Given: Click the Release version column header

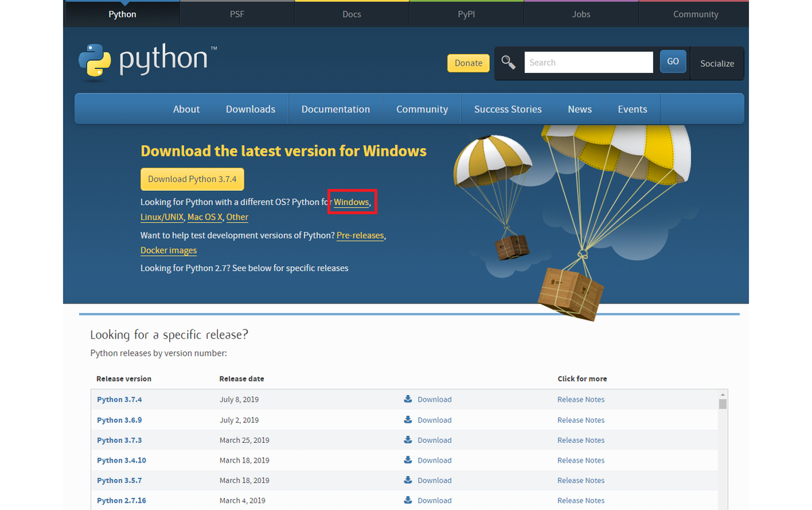Looking at the screenshot, I should pyautogui.click(x=124, y=379).
